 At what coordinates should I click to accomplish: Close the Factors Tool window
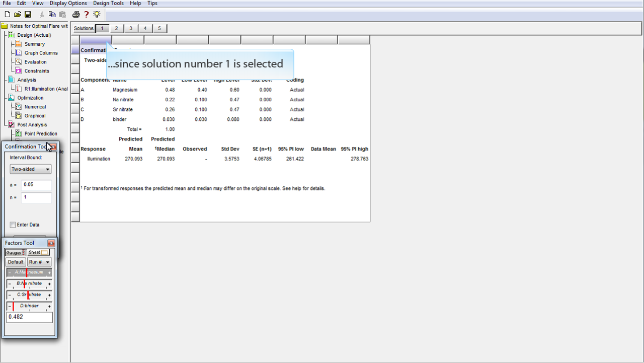point(51,243)
